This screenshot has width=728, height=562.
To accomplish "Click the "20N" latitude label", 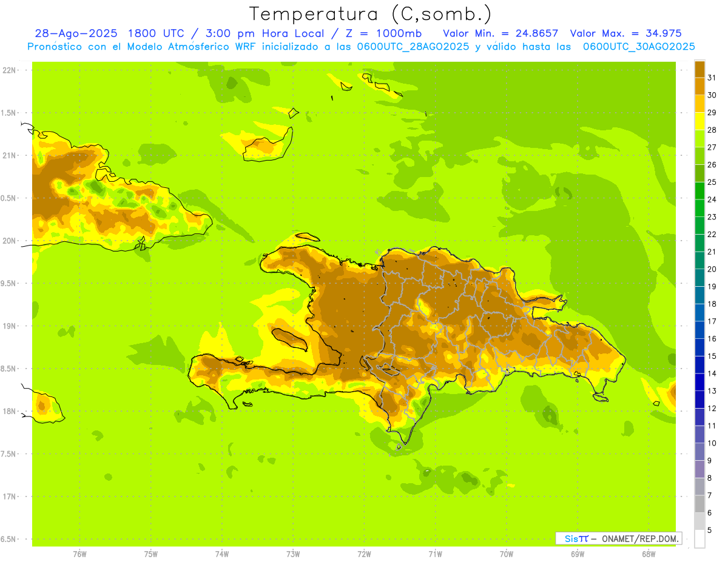I will [x=8, y=241].
